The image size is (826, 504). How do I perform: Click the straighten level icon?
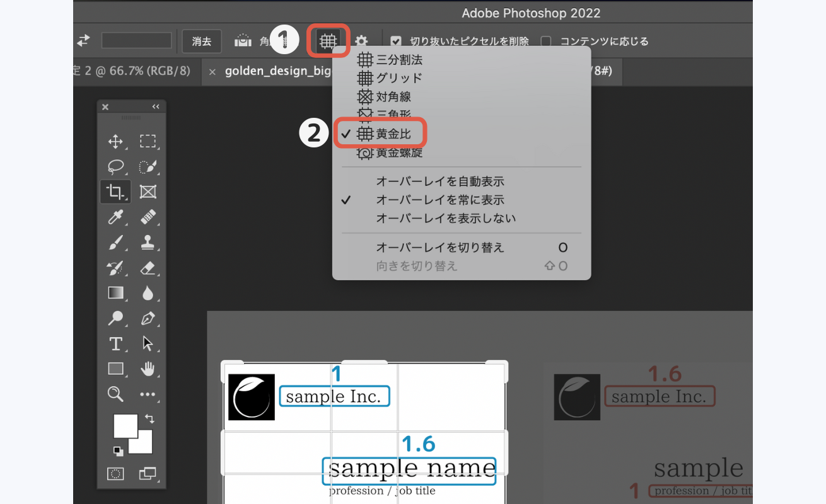[x=242, y=42]
